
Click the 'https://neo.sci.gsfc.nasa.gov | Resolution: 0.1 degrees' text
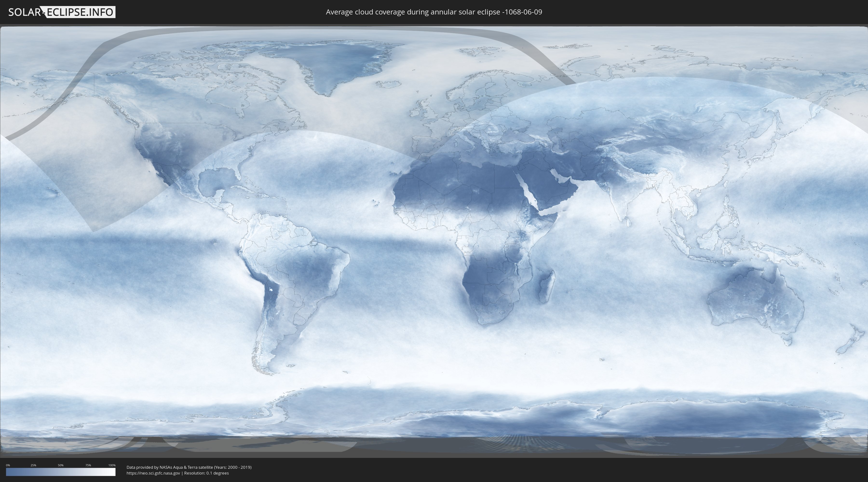tap(177, 473)
